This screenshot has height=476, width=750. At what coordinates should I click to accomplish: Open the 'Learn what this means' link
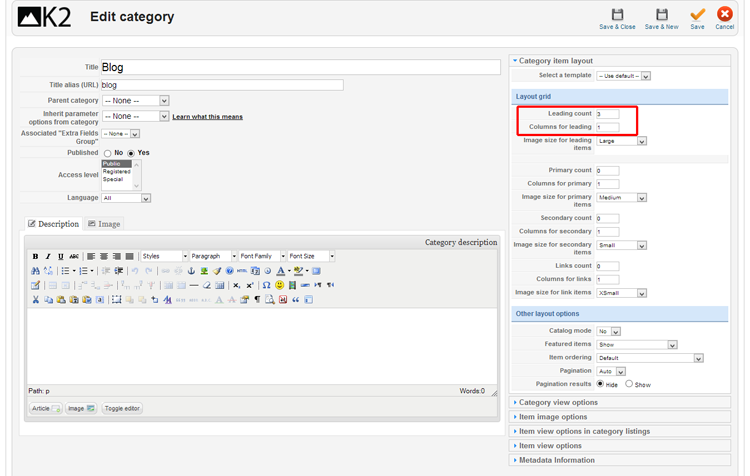pyautogui.click(x=207, y=117)
